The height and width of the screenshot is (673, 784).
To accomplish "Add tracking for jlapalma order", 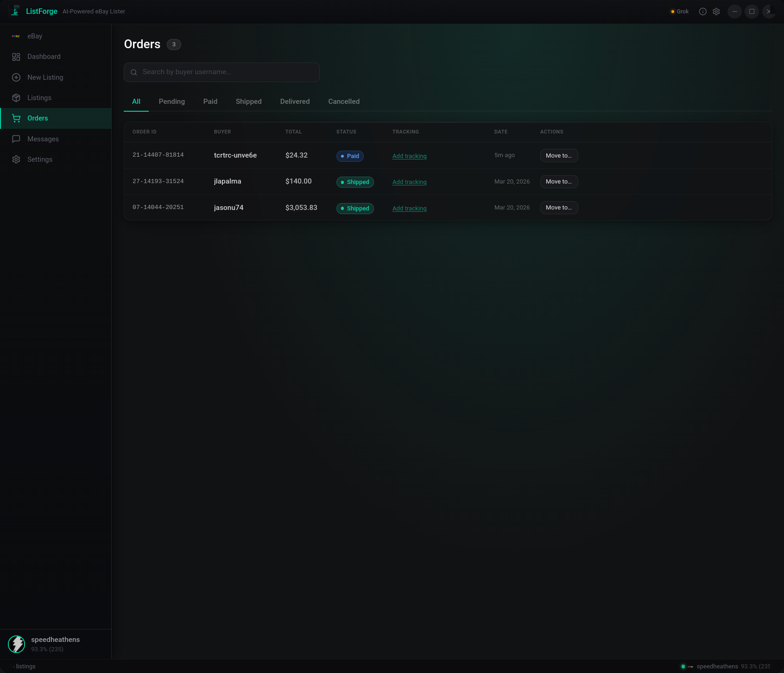I will [x=410, y=182].
